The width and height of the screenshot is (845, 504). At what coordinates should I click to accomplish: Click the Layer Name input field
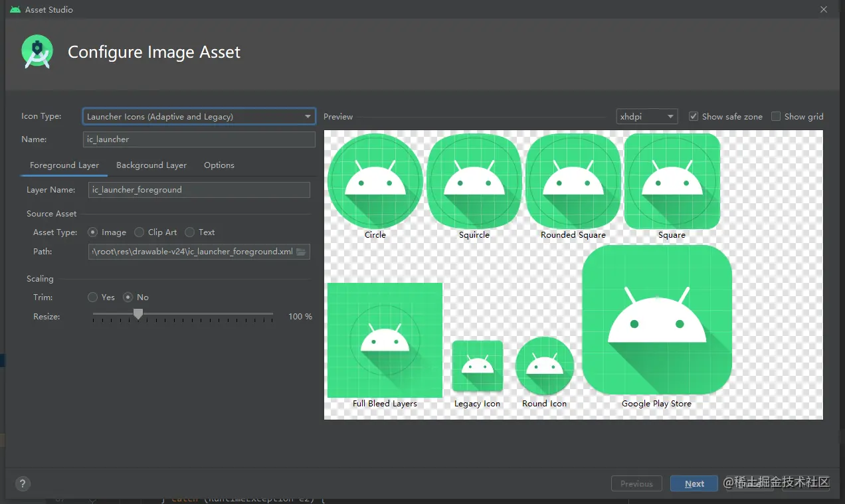click(x=199, y=190)
